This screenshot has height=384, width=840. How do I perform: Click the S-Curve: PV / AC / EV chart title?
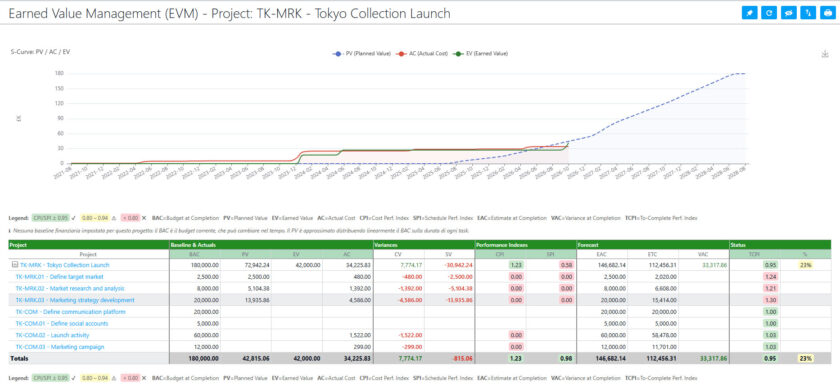click(x=41, y=52)
